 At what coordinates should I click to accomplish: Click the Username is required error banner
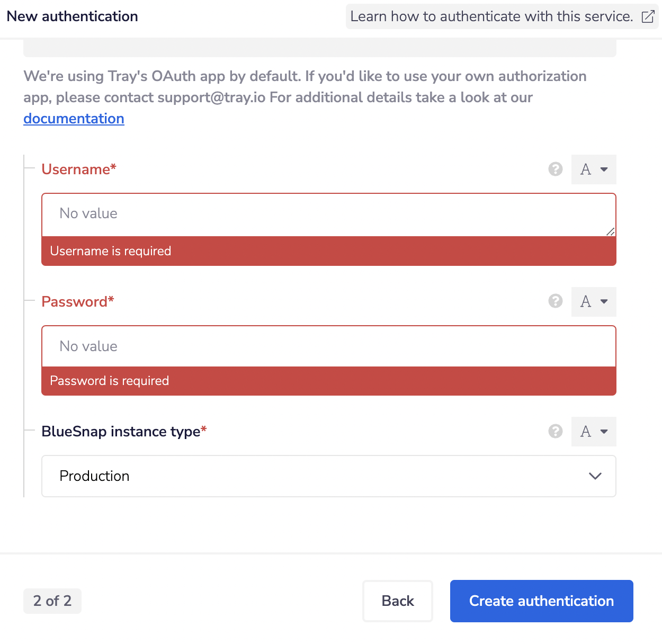(328, 251)
